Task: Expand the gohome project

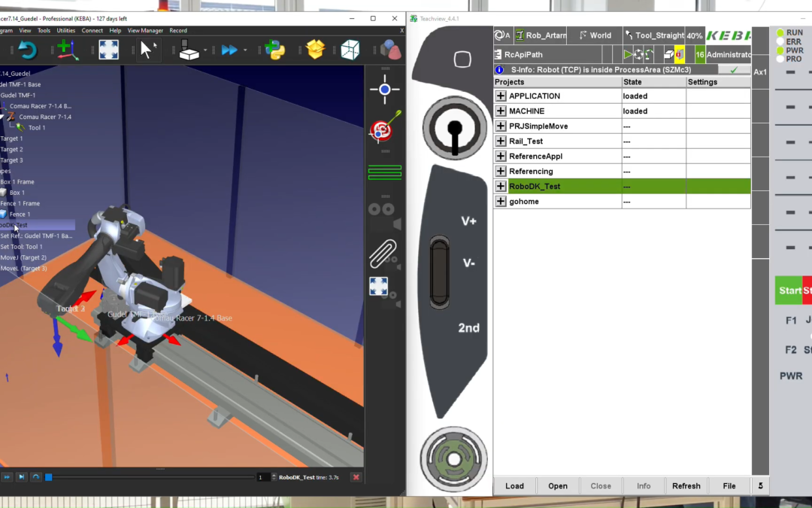Action: [500, 201]
